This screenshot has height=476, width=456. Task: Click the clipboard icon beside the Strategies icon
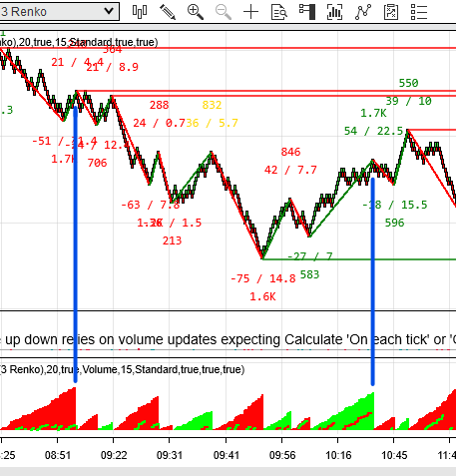[391, 12]
